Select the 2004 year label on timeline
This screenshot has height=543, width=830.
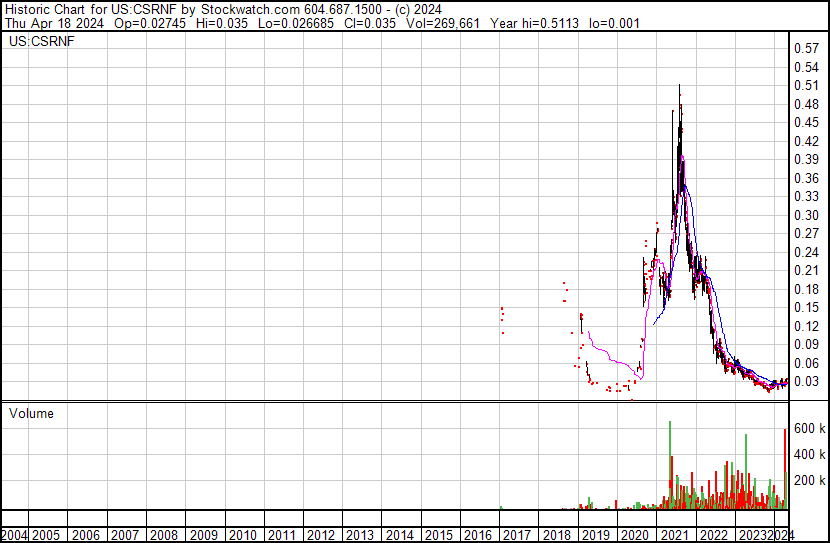[15, 535]
